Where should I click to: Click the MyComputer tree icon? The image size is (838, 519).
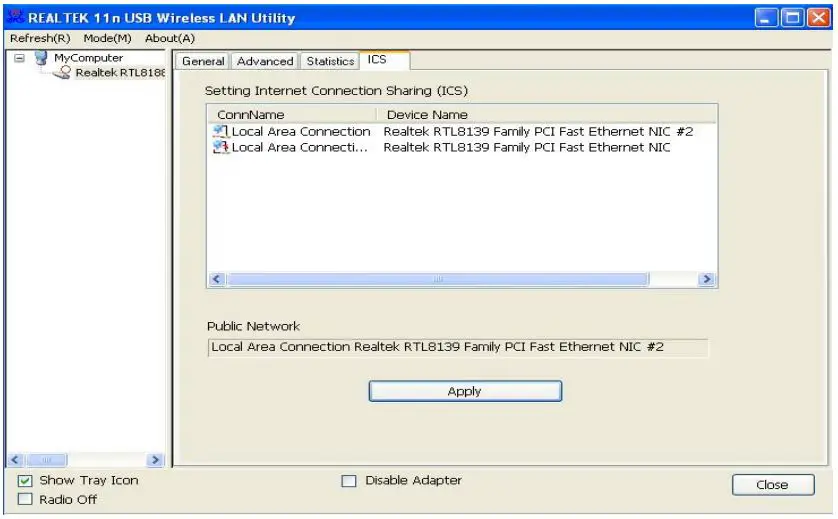point(41,58)
